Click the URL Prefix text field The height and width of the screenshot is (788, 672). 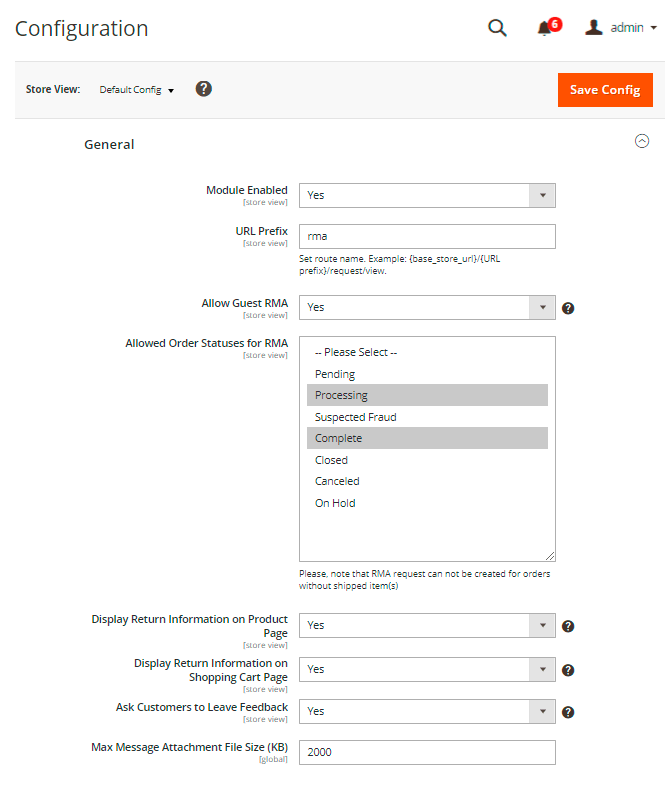427,236
